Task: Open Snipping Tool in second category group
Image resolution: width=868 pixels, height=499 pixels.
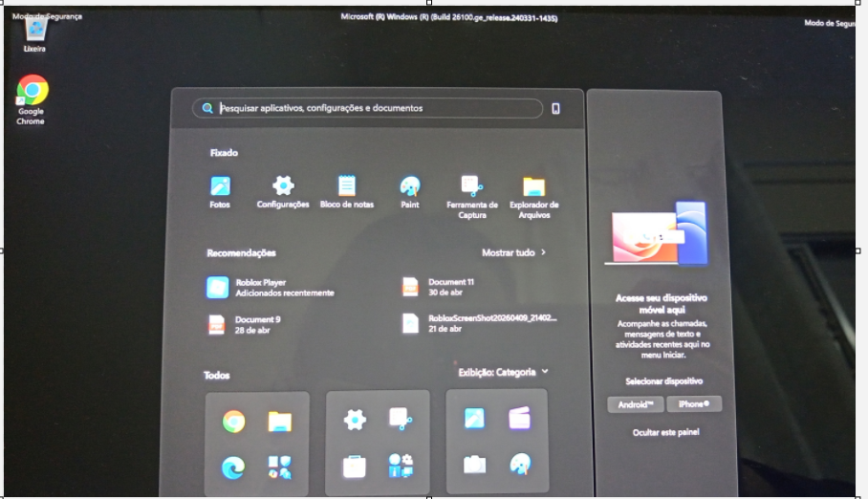Action: 401,419
